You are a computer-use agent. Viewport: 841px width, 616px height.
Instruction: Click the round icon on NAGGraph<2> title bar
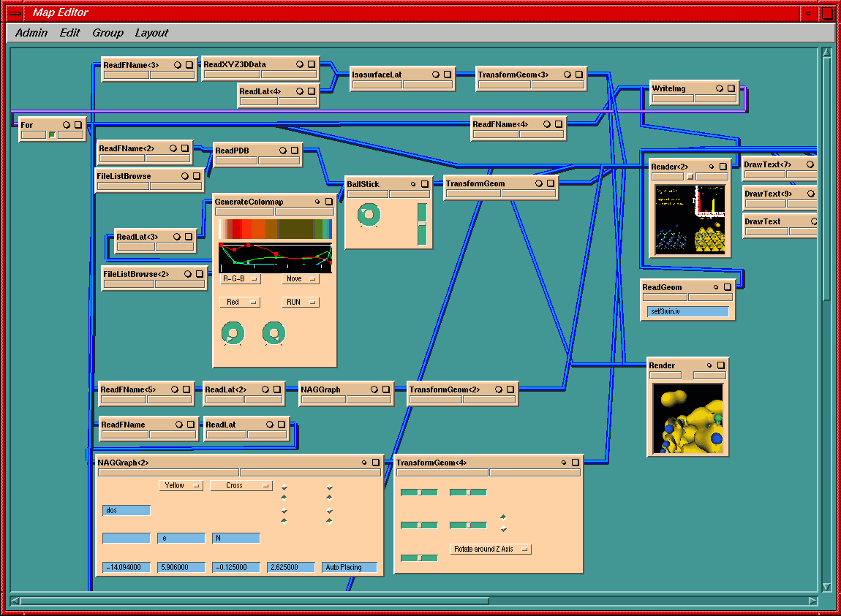(364, 463)
